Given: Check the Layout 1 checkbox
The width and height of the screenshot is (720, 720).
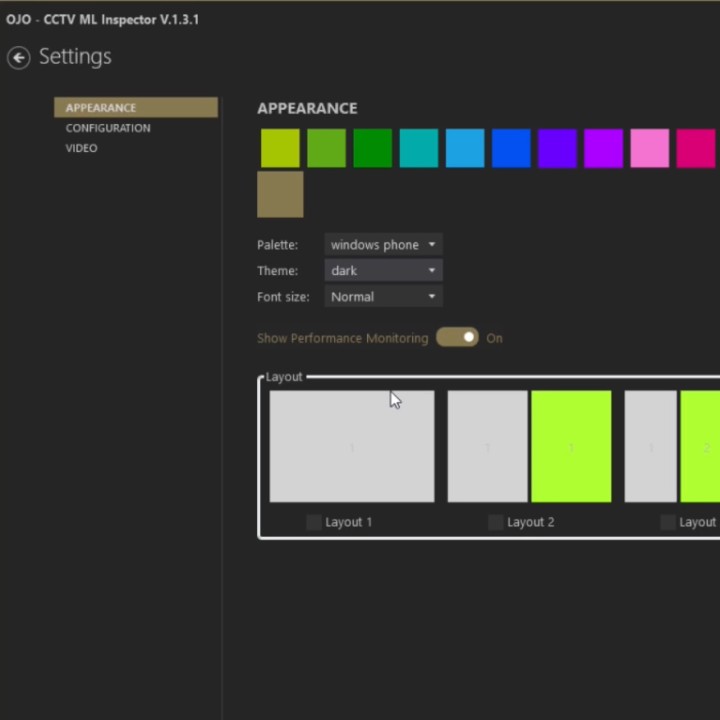Looking at the screenshot, I should pos(314,522).
